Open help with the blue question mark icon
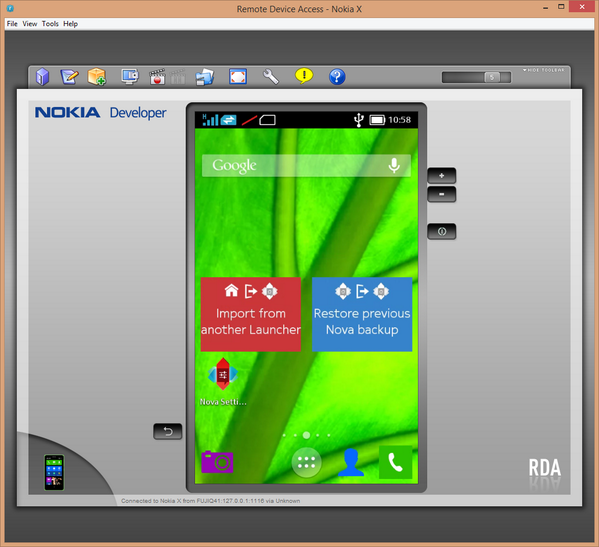599x547 pixels. pyautogui.click(x=337, y=77)
